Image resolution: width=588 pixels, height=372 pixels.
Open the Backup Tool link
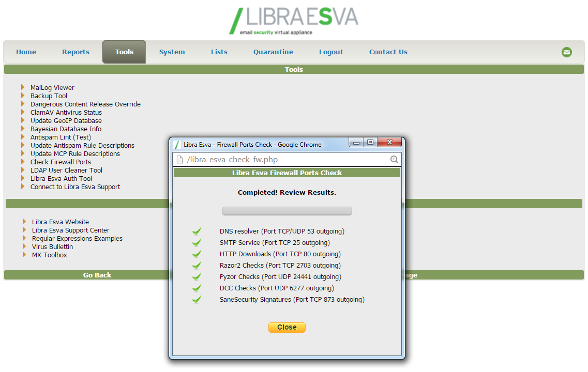[x=49, y=96]
